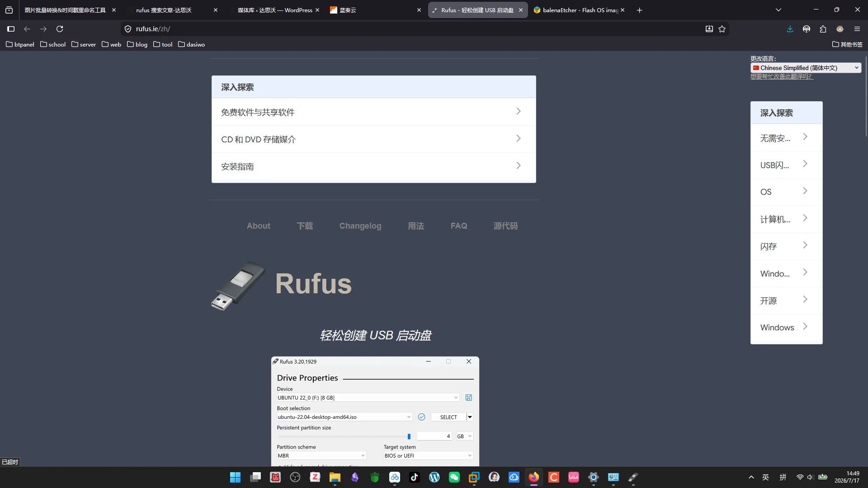Open the browser downloads panel
868x488 pixels.
(790, 29)
